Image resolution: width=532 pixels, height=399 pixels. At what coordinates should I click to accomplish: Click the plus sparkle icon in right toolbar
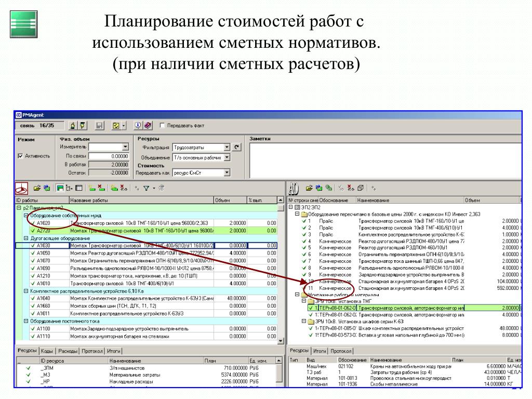[x=374, y=188]
